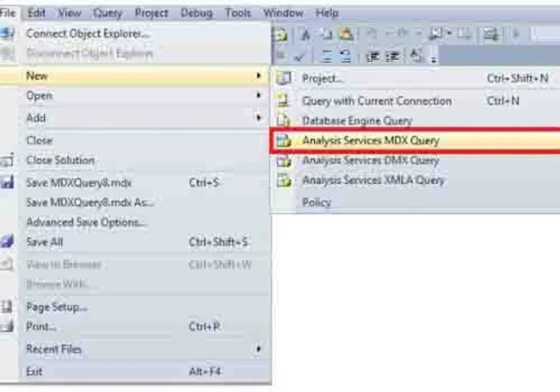This screenshot has height=392, width=560.
Task: Click the Analysis Services XMLA Query icon
Action: (x=284, y=181)
